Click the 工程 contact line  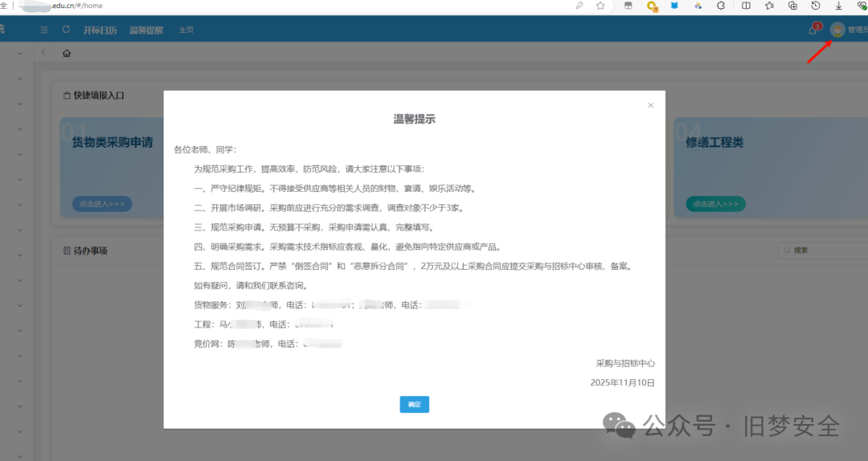pyautogui.click(x=264, y=324)
